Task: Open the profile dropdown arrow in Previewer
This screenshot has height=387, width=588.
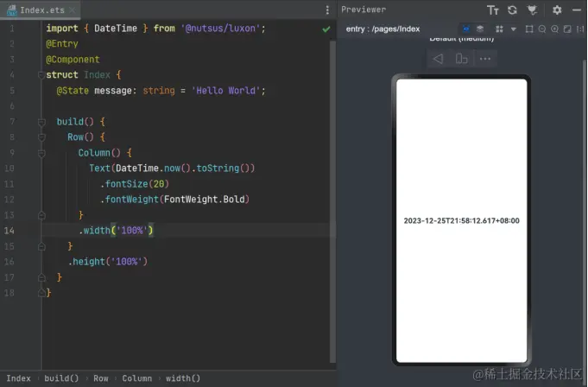Action: pyautogui.click(x=514, y=29)
